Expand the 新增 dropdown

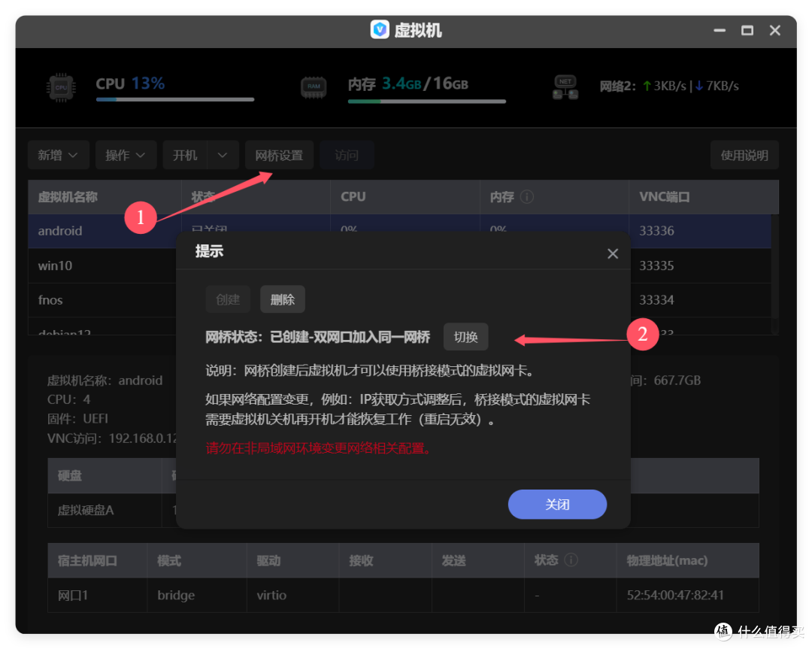(x=59, y=155)
